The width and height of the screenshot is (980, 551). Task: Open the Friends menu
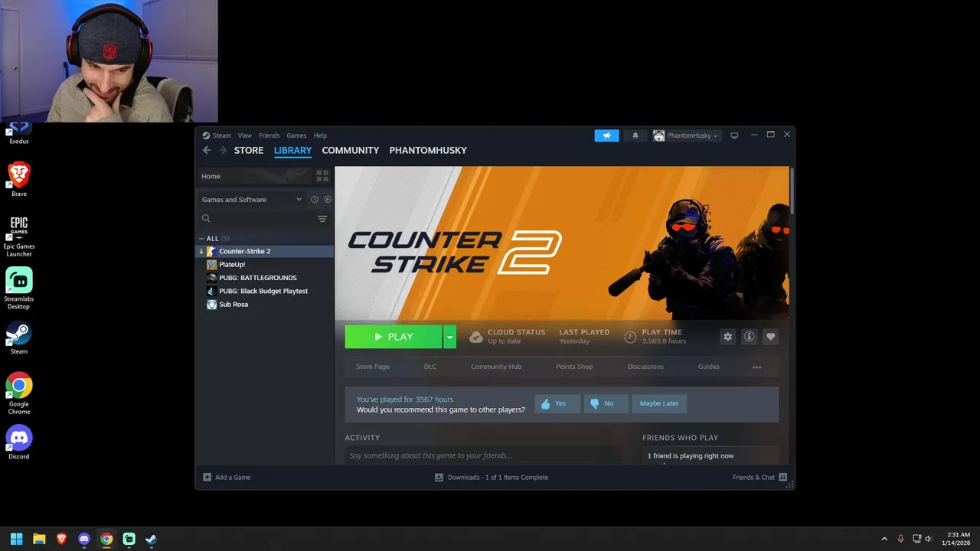269,135
